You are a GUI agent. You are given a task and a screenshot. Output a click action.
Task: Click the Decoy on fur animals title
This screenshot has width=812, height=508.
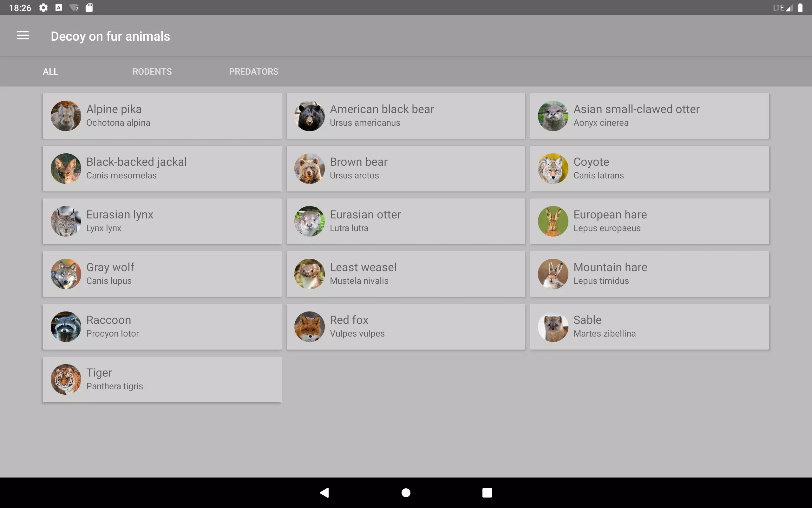(110, 36)
